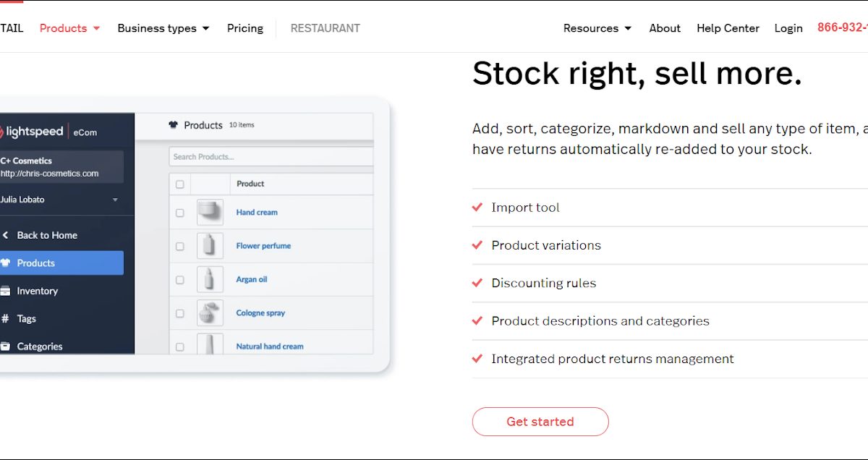Open the Business types dropdown menu

pyautogui.click(x=163, y=28)
